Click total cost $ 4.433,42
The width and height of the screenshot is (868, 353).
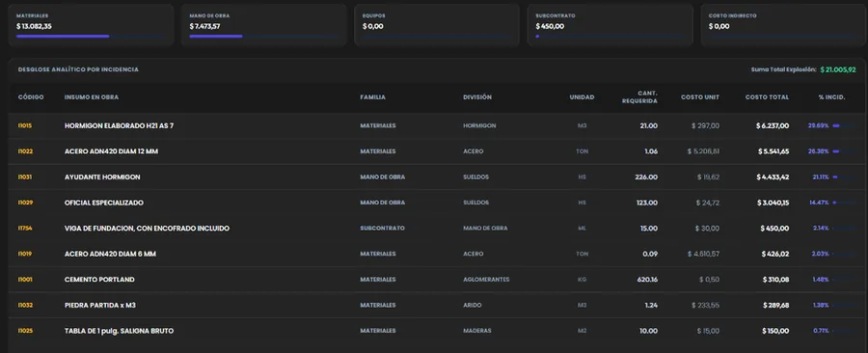[x=773, y=177]
